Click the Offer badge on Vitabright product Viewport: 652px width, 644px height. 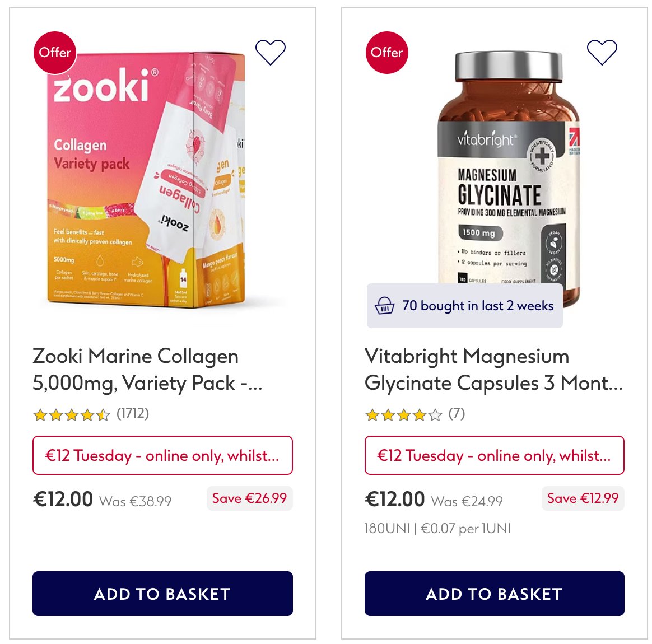click(x=386, y=53)
